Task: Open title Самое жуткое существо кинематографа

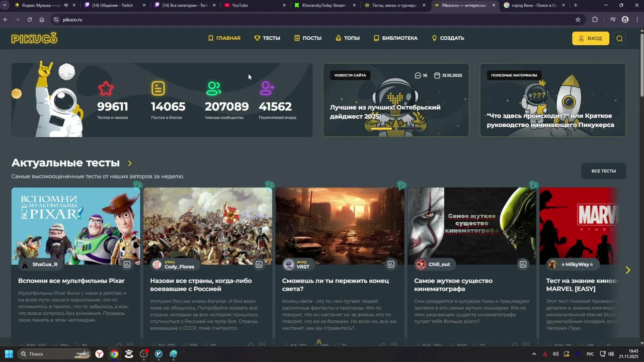Action: (x=453, y=285)
